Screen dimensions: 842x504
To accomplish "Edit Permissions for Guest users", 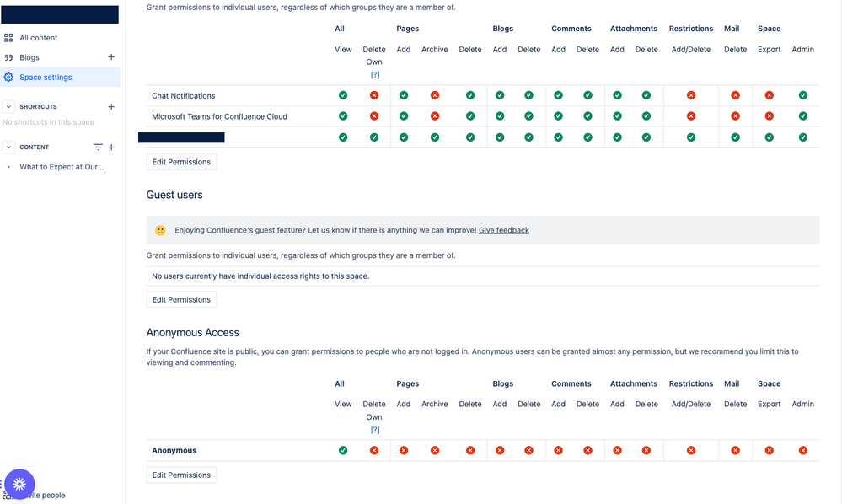I will coord(181,299).
